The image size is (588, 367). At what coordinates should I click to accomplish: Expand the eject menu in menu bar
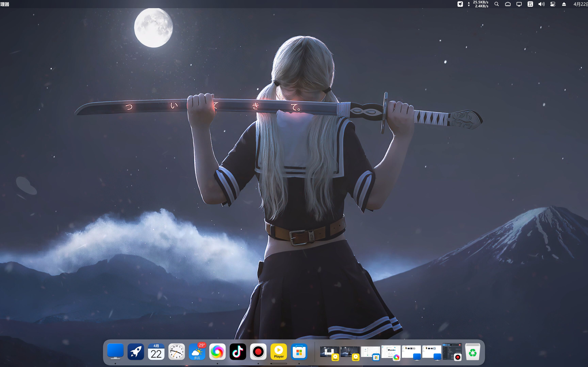(x=564, y=4)
